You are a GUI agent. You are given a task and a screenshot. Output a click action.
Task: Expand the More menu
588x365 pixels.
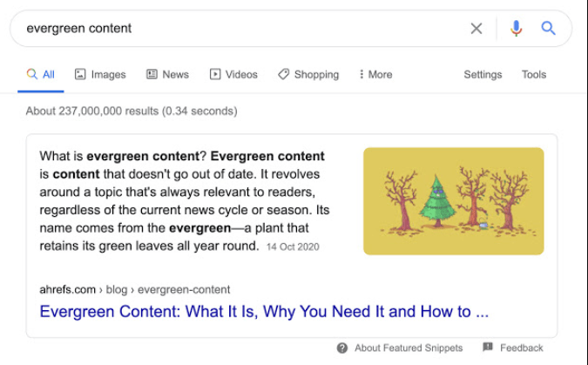[x=375, y=75]
